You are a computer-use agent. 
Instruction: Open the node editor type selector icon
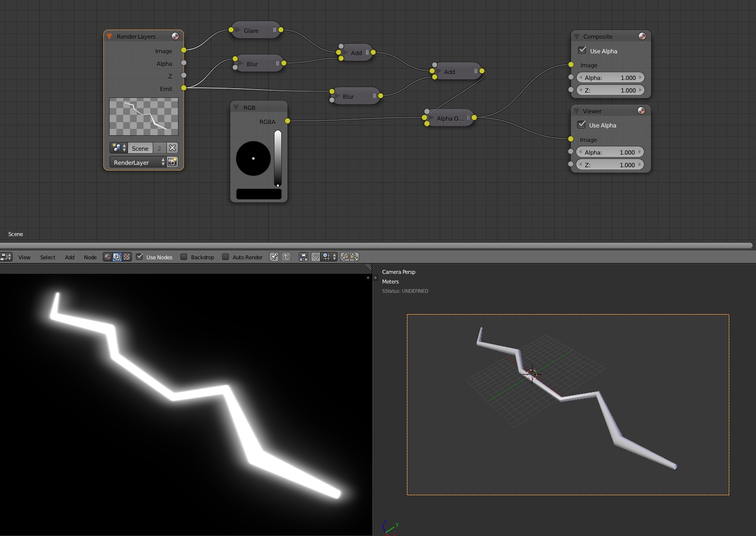click(6, 257)
